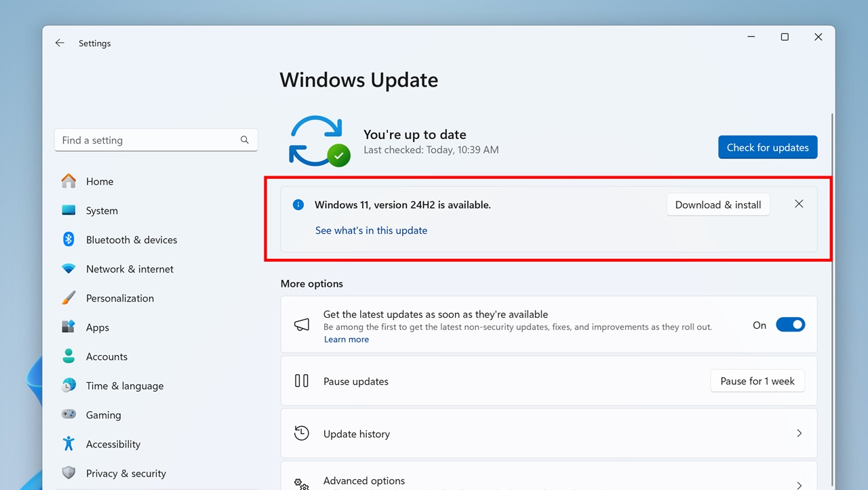Navigate back using the arrow button

click(x=60, y=43)
